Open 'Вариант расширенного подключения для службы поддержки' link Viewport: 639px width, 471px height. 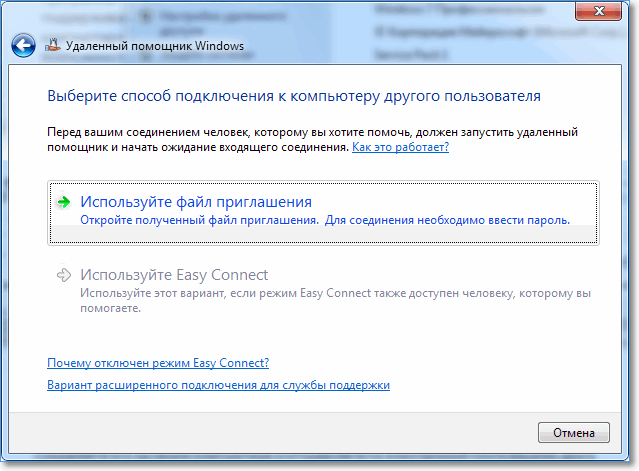(x=218, y=385)
